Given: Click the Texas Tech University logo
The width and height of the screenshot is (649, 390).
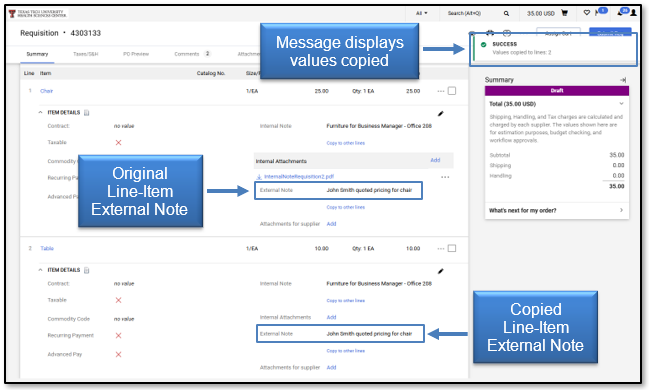Looking at the screenshot, I should [38, 14].
